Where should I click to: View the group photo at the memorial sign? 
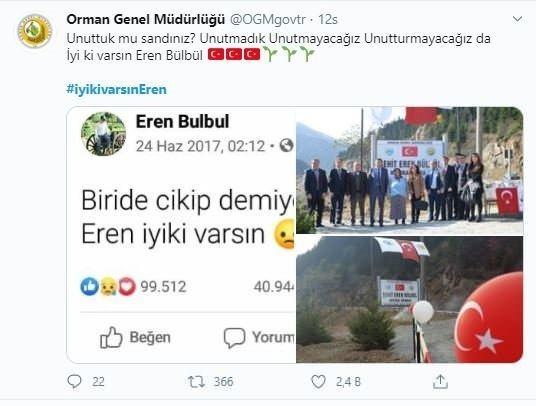point(410,171)
